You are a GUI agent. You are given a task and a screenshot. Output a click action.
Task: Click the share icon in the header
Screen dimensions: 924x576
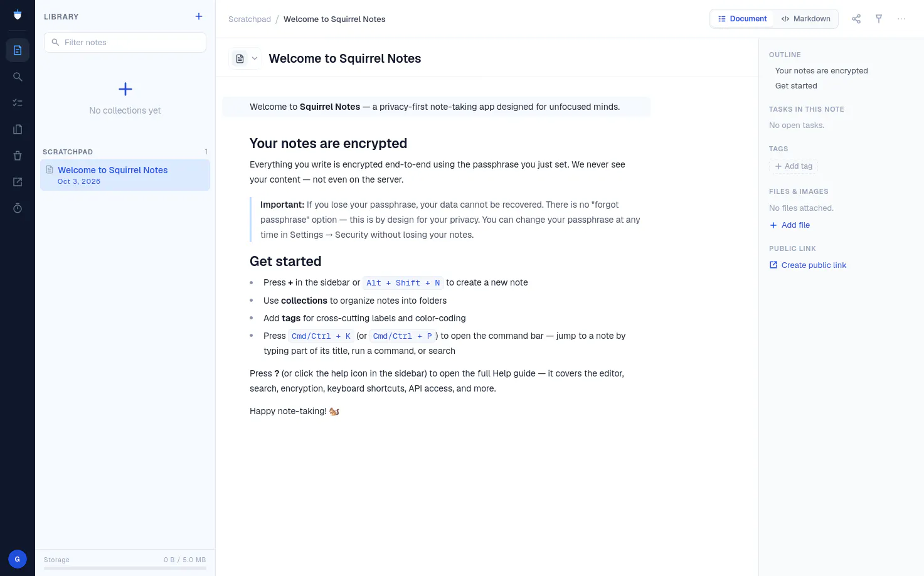click(856, 19)
